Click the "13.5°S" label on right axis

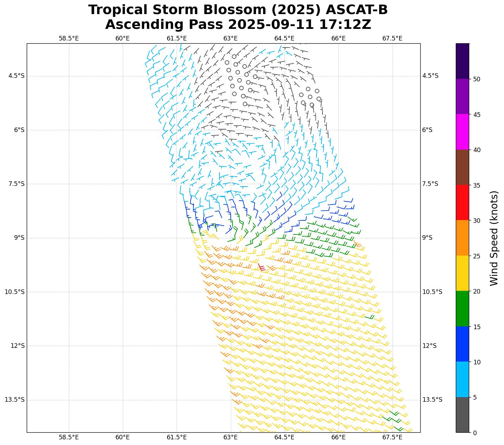click(x=432, y=400)
